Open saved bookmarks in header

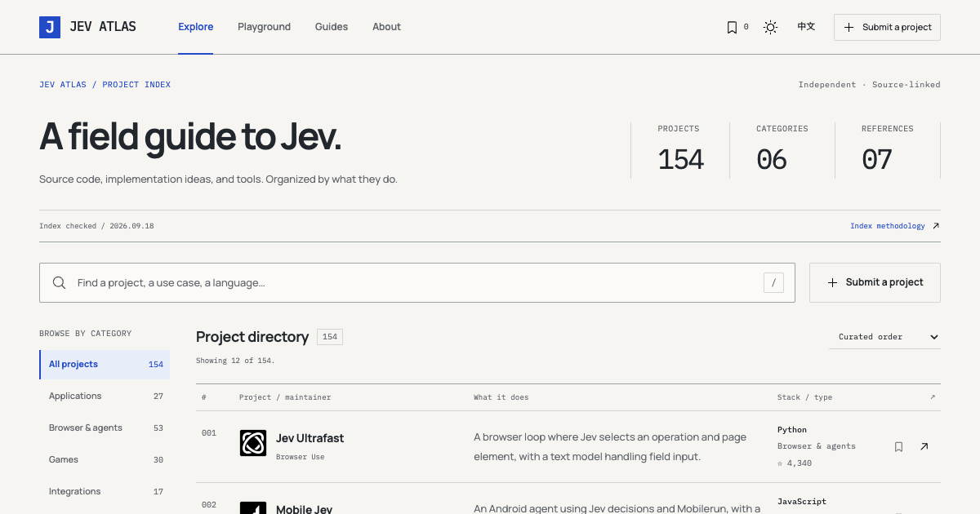(737, 27)
